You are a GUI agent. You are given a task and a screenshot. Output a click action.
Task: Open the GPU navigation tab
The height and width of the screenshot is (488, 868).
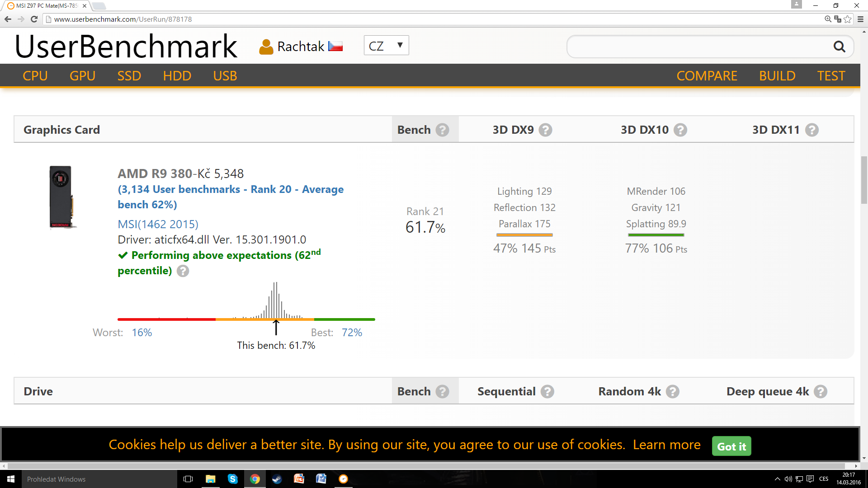pos(82,76)
